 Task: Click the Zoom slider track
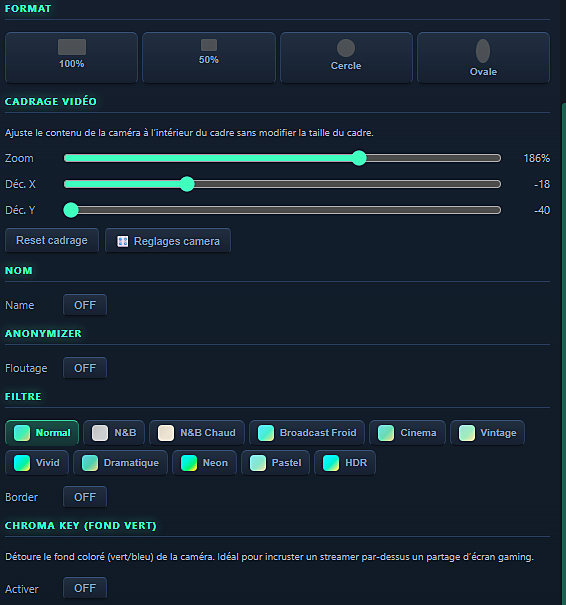click(x=282, y=158)
